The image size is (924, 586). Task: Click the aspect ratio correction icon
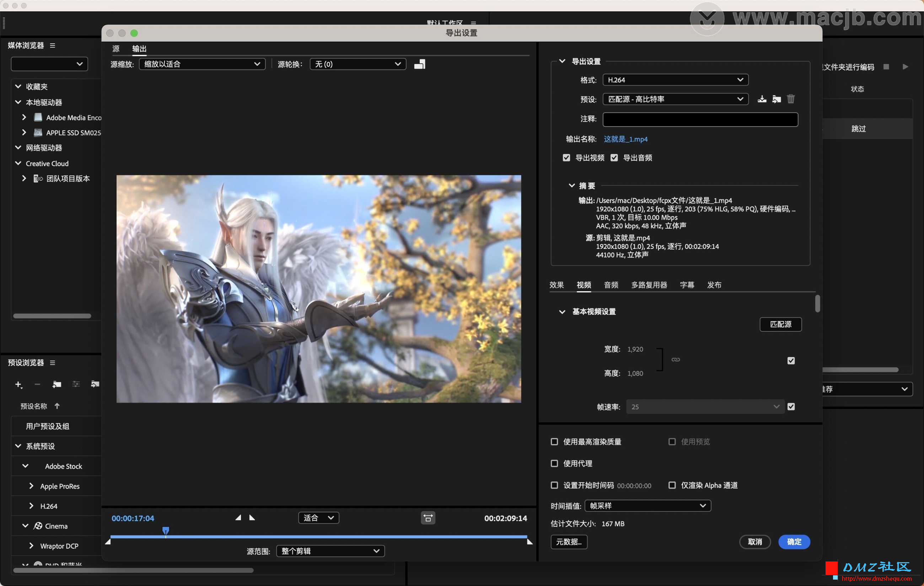pos(428,518)
